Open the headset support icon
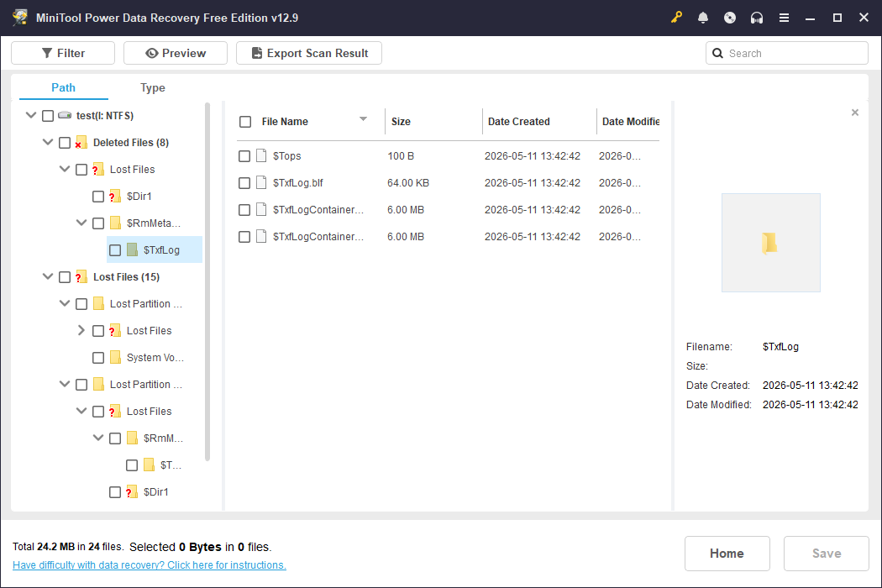882x588 pixels. (757, 18)
